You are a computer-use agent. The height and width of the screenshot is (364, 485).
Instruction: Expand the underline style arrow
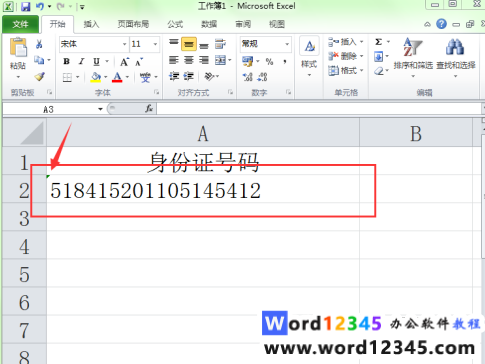[x=107, y=61]
